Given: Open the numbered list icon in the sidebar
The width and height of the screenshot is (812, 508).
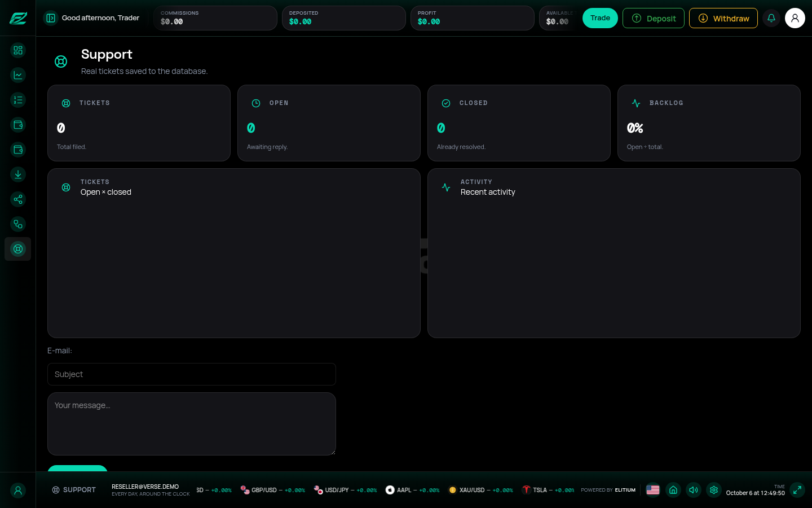Looking at the screenshot, I should 18,100.
